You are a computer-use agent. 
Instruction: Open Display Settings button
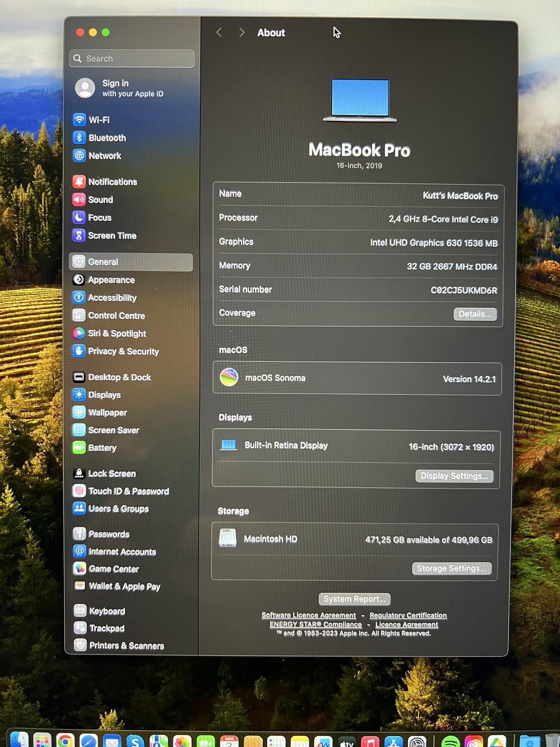454,476
